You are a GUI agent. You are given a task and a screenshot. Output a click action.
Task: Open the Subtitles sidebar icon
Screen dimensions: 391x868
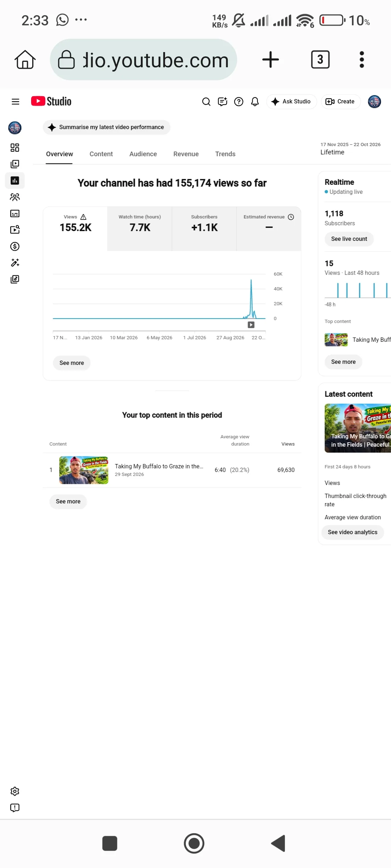[x=15, y=213]
